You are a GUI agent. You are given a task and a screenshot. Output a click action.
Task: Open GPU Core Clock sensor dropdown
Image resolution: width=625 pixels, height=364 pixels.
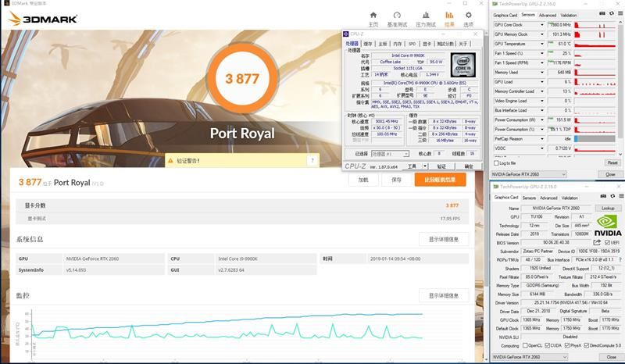pyautogui.click(x=542, y=25)
